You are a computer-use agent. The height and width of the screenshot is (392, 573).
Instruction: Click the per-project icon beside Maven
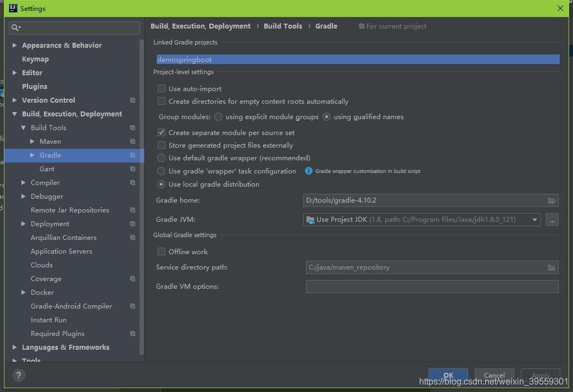[x=132, y=142]
